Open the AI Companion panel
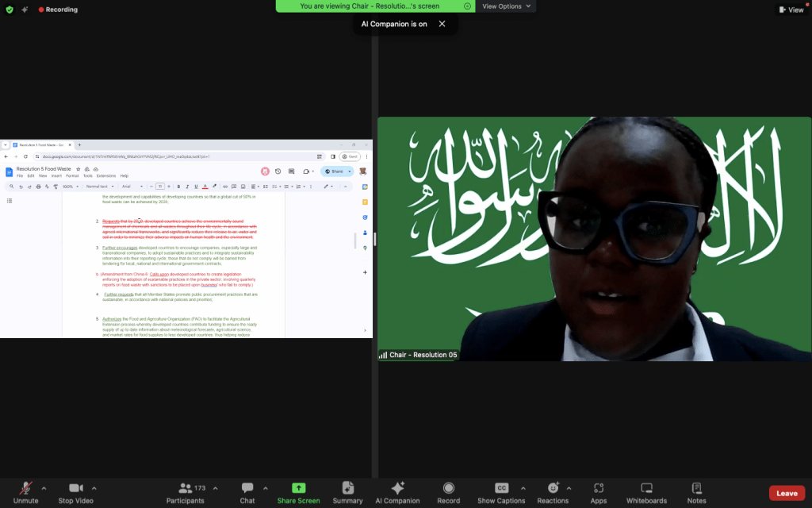Viewport: 812px width, 508px height. click(x=397, y=492)
